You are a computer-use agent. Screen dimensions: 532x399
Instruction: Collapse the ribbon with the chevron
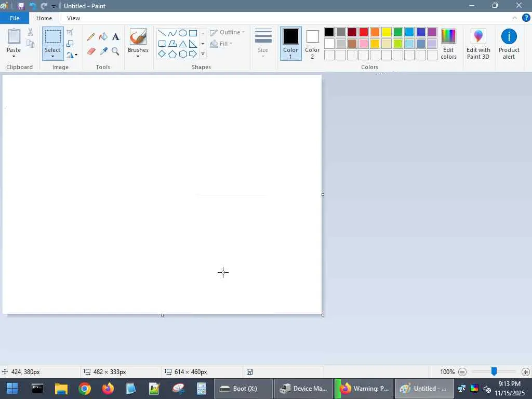click(515, 18)
